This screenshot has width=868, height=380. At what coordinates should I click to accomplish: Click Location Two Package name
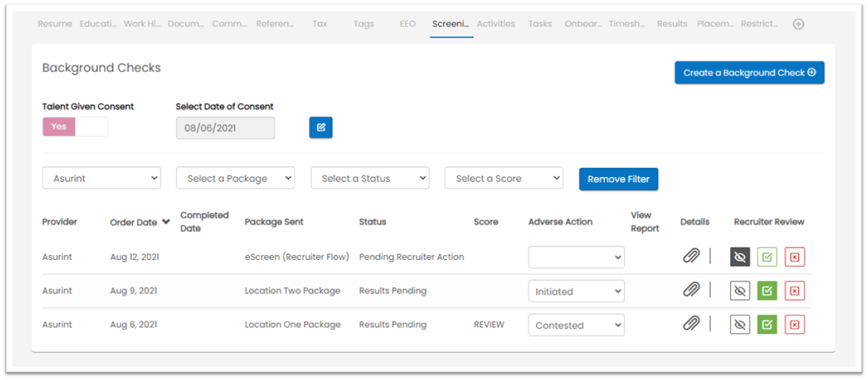293,291
